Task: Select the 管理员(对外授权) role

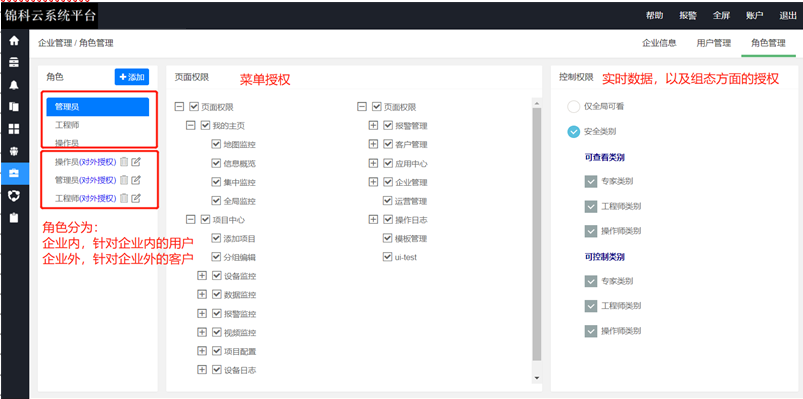Action: pyautogui.click(x=86, y=180)
